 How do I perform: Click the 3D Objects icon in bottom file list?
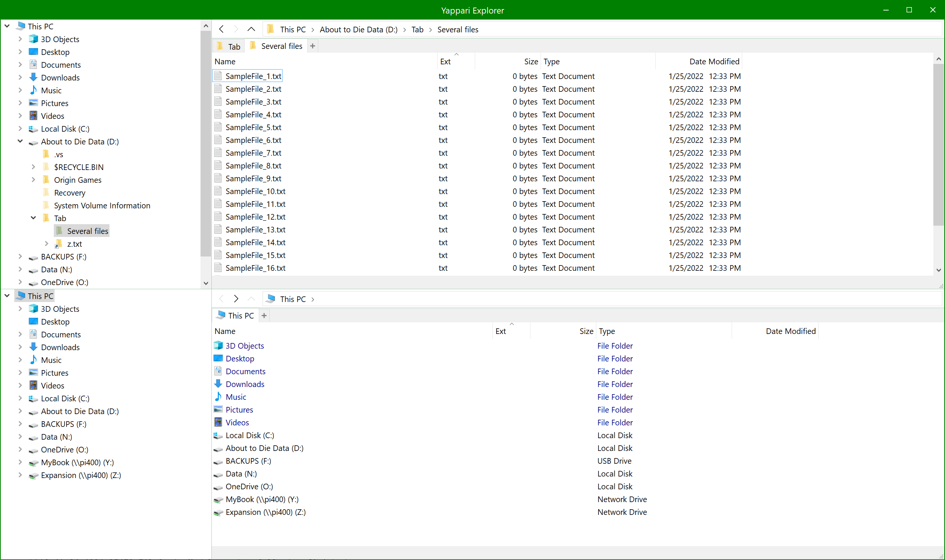(x=218, y=346)
